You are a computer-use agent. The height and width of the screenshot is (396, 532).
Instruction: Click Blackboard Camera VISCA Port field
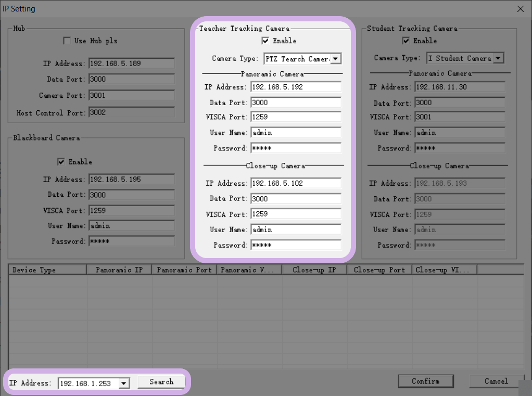[x=131, y=211]
